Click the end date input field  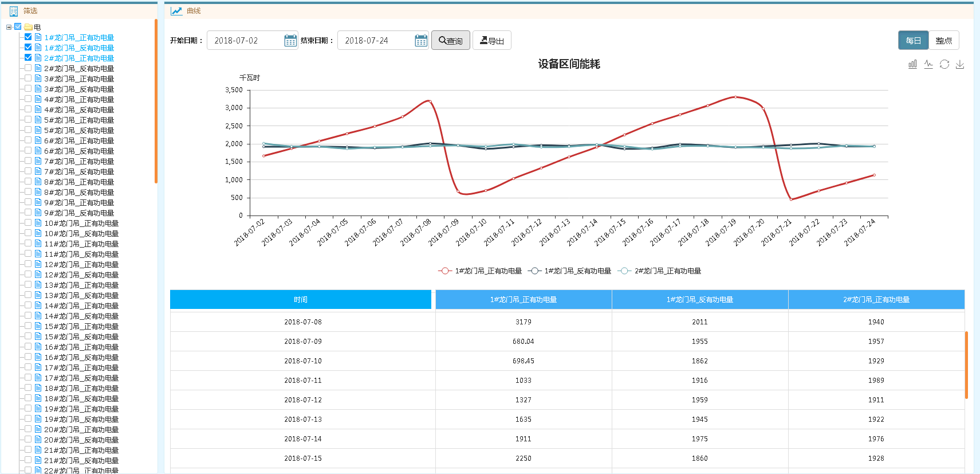click(x=383, y=40)
